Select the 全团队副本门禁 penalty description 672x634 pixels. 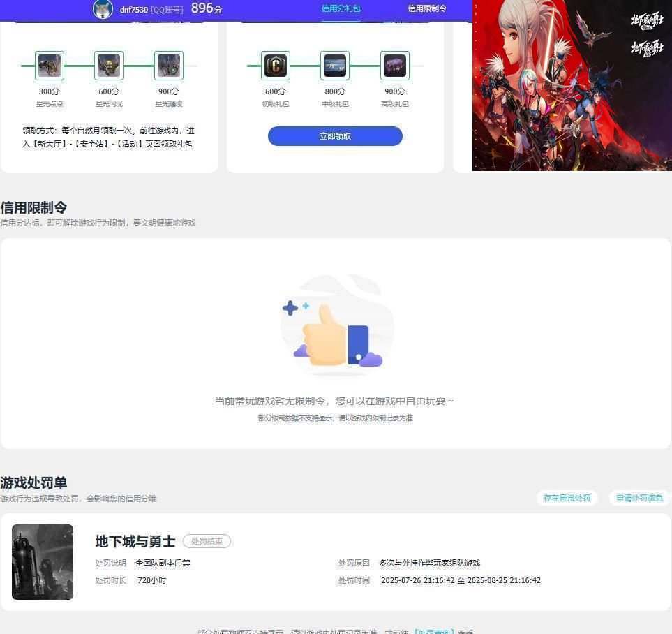click(163, 563)
